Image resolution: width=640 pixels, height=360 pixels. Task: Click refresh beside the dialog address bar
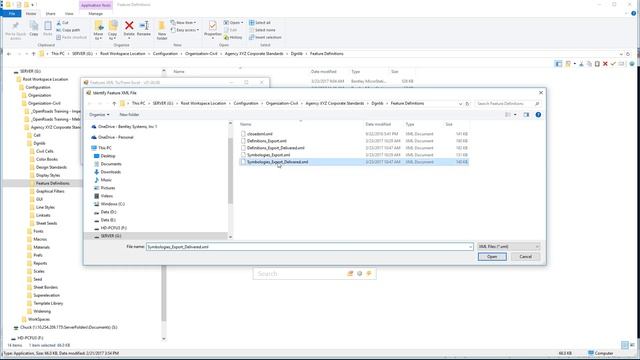(468, 104)
